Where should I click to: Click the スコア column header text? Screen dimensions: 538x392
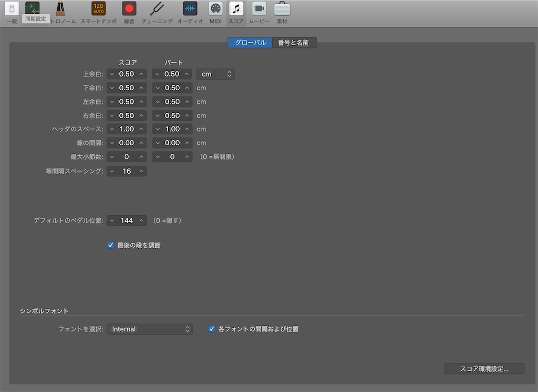[128, 62]
